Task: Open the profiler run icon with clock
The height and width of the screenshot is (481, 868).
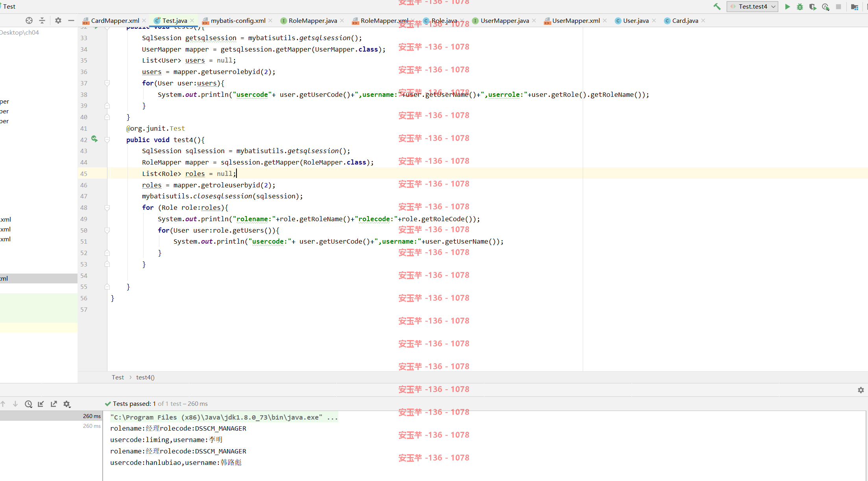Action: click(826, 7)
